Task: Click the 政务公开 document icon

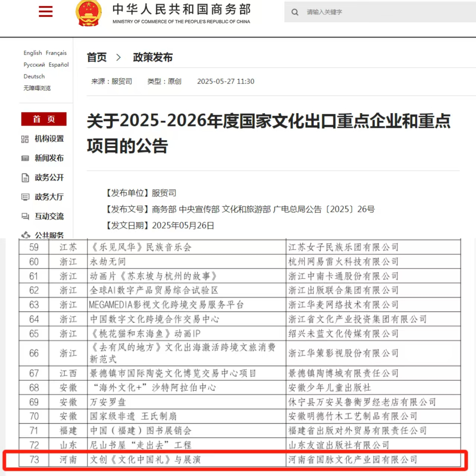Action: tap(25, 178)
